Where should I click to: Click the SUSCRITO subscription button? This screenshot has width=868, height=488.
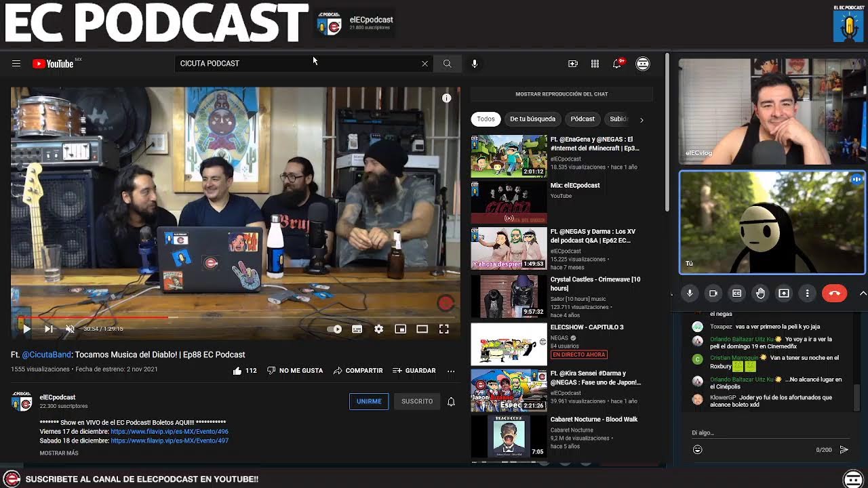tap(417, 401)
